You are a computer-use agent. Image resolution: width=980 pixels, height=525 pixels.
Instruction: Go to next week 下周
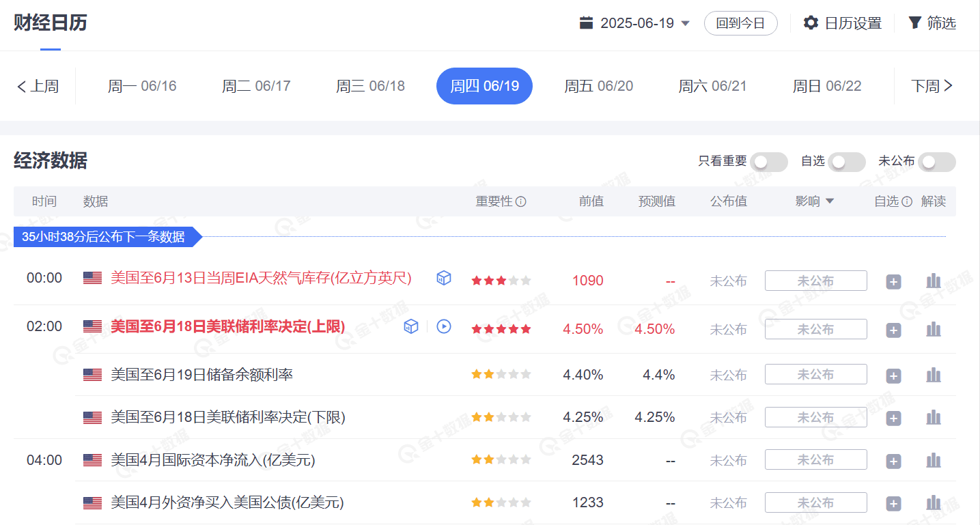tap(932, 86)
